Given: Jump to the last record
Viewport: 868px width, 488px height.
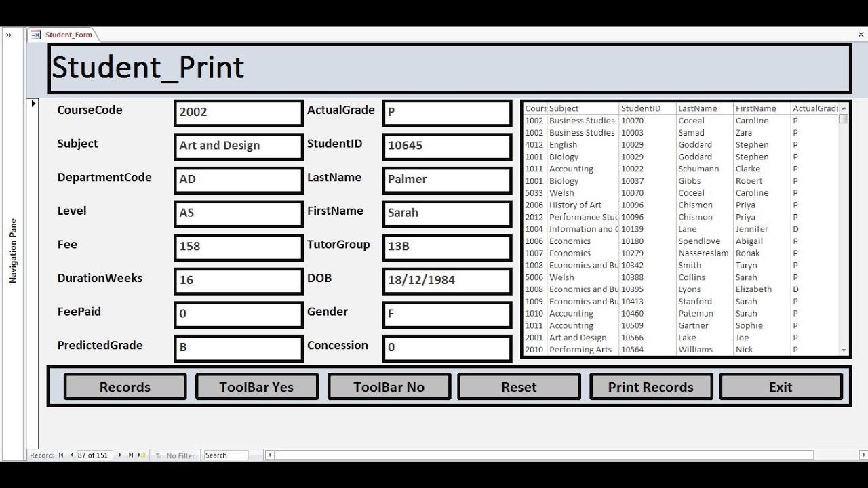Looking at the screenshot, I should tap(131, 455).
